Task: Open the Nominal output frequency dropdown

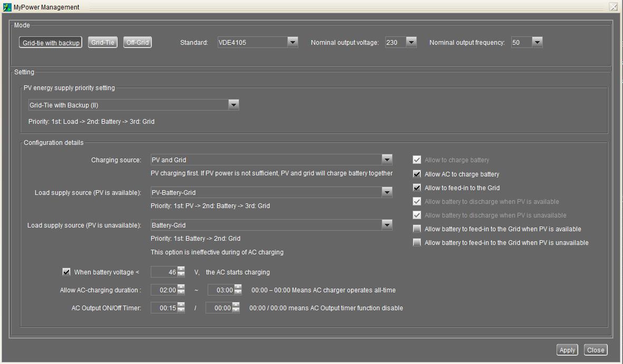Action: click(537, 42)
